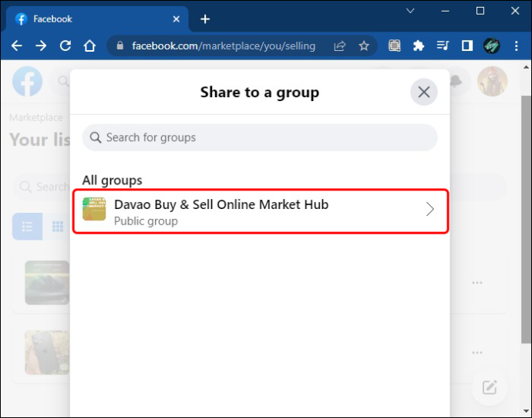Reload the Facebook page

65,46
